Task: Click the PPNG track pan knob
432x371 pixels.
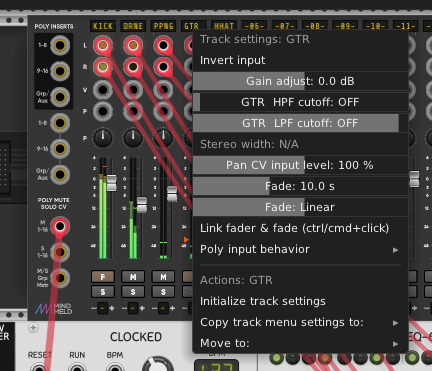Action: pos(163,138)
